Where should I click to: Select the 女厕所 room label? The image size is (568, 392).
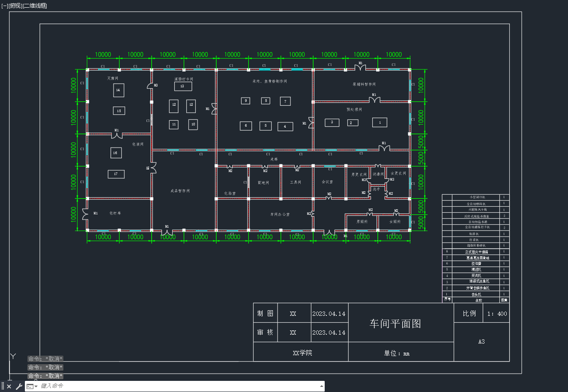(395, 222)
